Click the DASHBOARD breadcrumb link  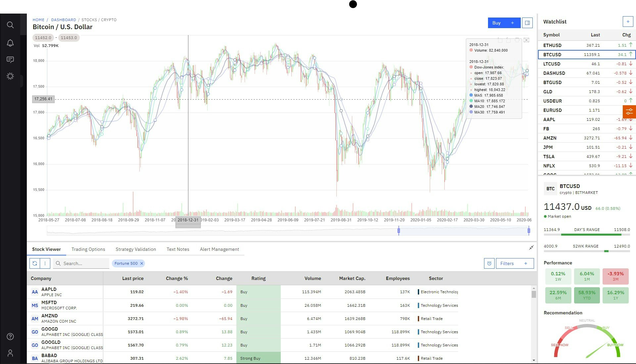(64, 20)
